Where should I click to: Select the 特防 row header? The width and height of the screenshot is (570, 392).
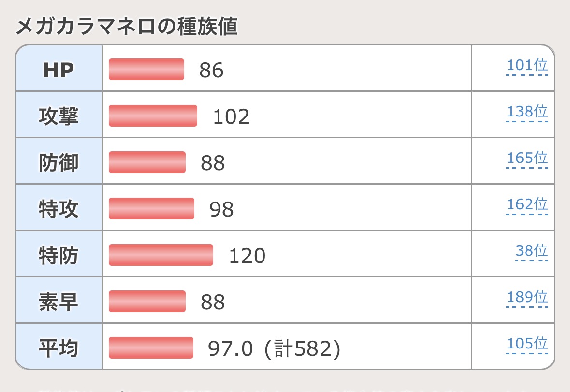pos(58,256)
